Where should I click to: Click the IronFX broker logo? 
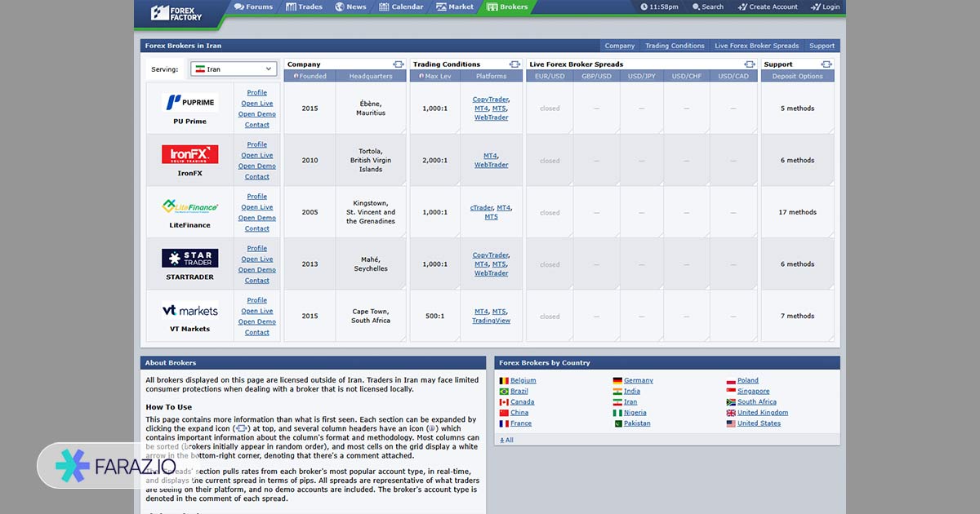[190, 155]
